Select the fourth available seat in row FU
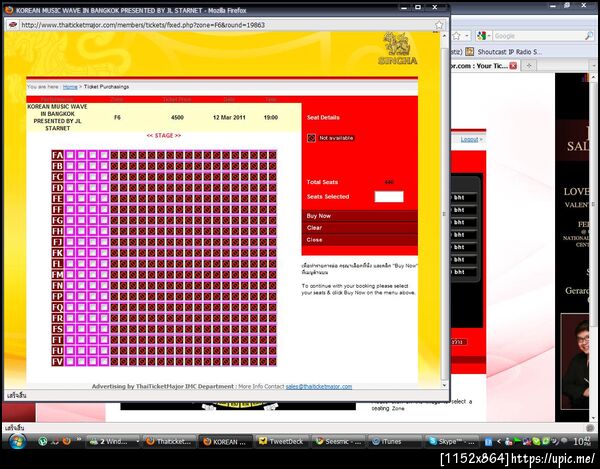The width and height of the screenshot is (600, 469). [104, 350]
